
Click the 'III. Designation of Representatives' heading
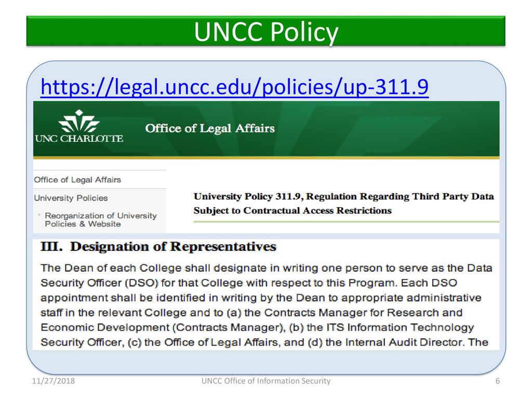coord(158,246)
